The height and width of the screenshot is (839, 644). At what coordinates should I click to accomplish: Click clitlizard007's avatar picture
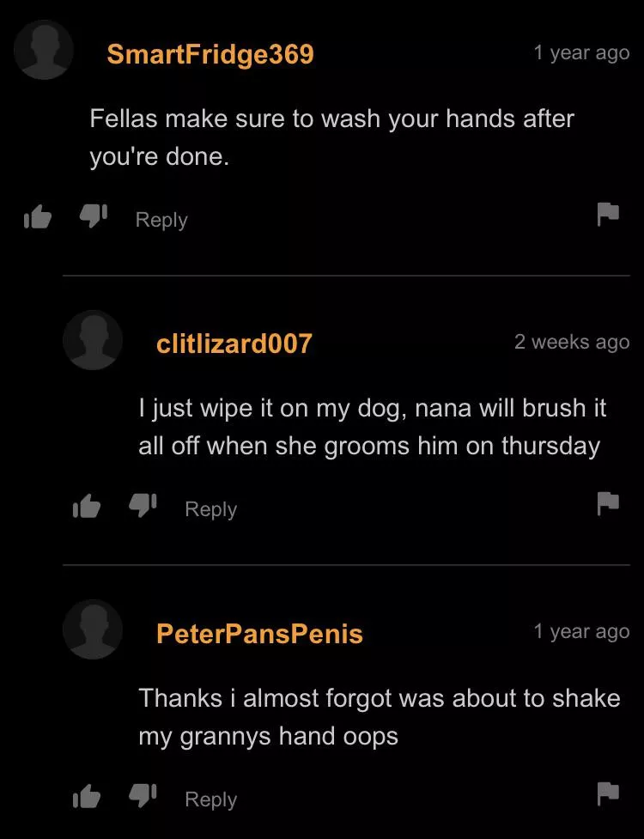click(x=93, y=340)
